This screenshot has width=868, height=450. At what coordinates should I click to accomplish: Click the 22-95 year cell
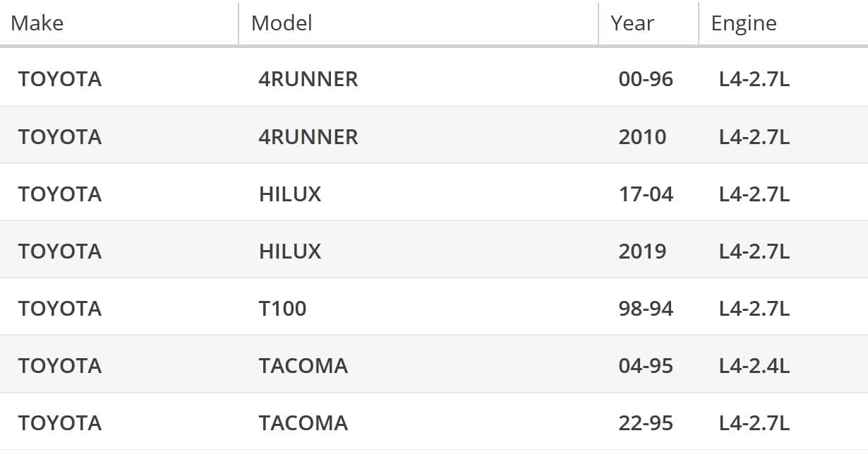[646, 422]
